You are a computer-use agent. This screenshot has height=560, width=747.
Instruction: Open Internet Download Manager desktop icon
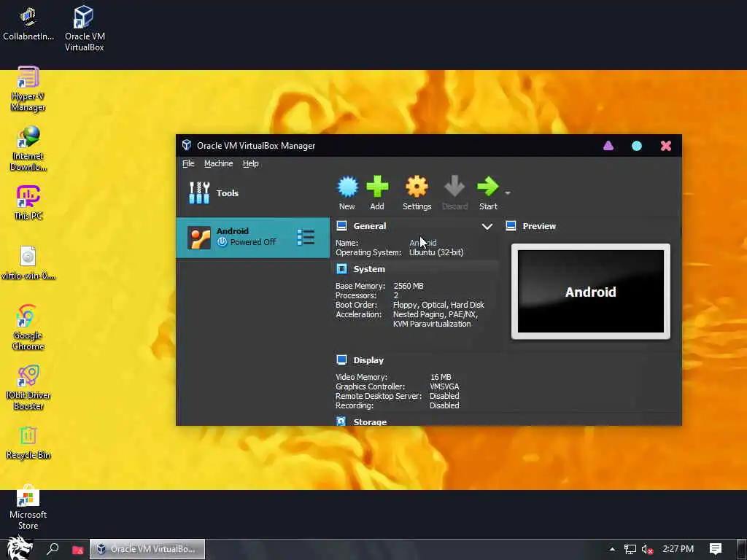point(28,149)
